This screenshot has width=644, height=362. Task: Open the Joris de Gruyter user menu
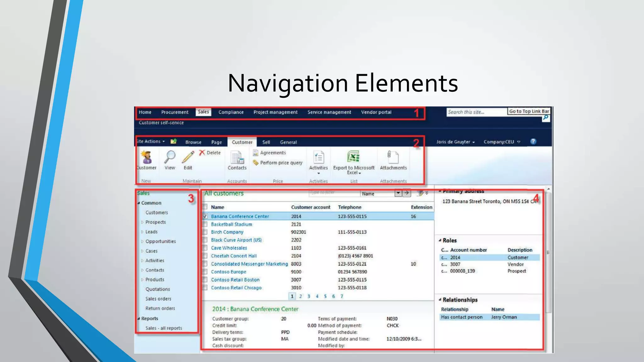[455, 142]
